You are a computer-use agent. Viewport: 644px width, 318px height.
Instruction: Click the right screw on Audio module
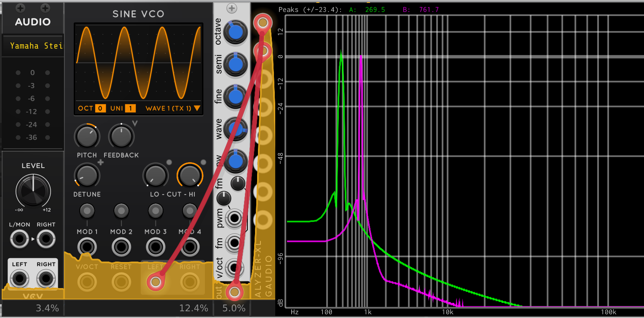pos(46,8)
